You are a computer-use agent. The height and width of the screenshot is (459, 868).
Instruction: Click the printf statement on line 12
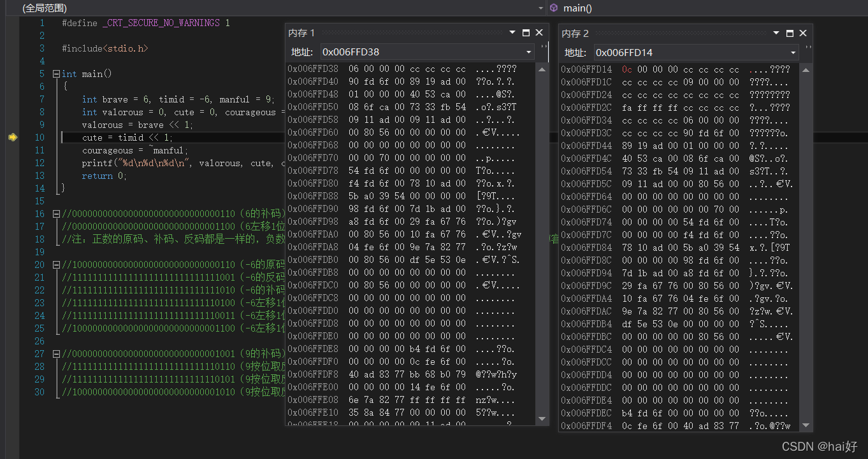click(x=183, y=163)
